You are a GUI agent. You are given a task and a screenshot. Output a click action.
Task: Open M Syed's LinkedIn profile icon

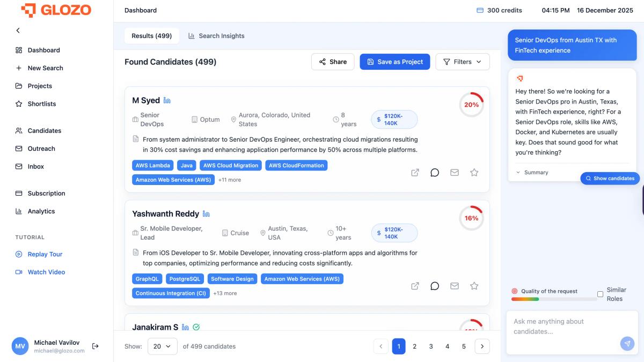click(x=166, y=100)
